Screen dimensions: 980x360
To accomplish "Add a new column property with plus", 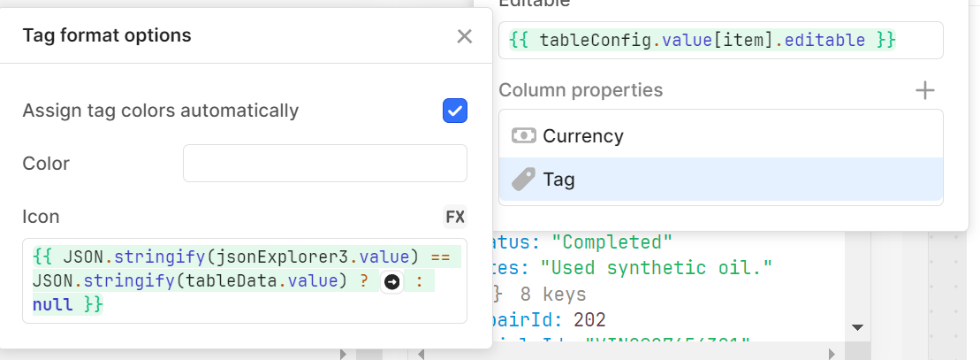I will pos(925,91).
